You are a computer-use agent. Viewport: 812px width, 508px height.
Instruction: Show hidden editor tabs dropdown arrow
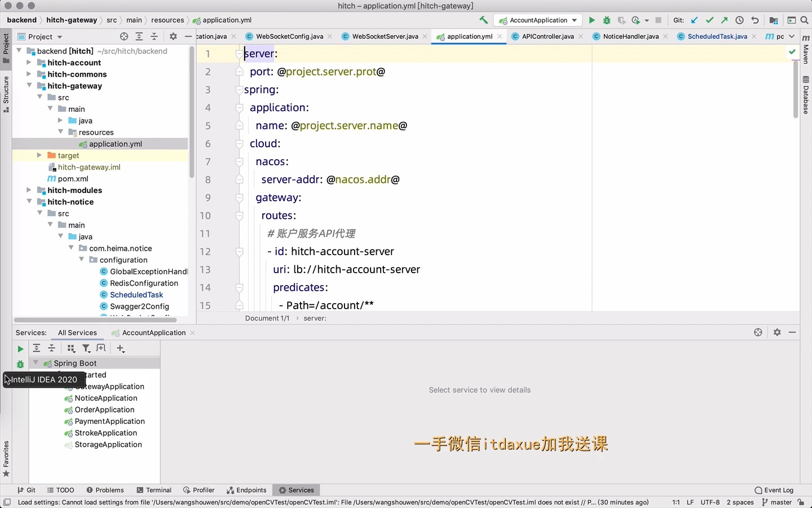792,36
